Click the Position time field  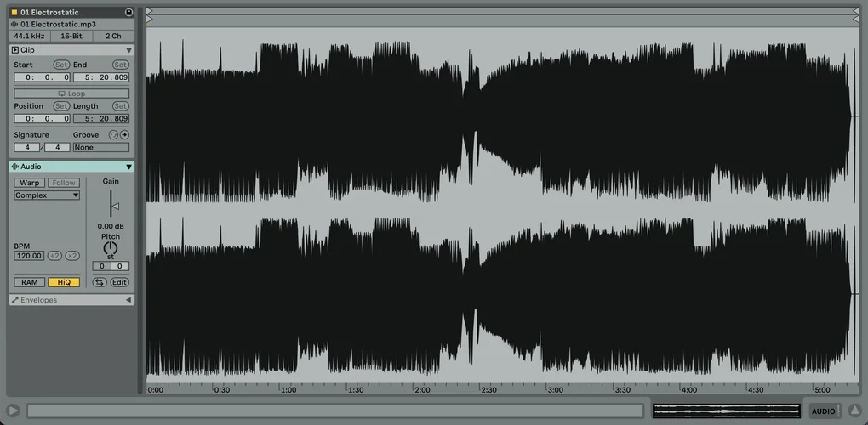[42, 119]
